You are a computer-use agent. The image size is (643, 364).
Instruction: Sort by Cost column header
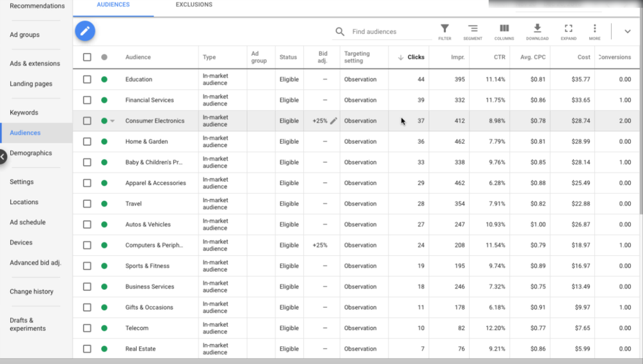584,57
